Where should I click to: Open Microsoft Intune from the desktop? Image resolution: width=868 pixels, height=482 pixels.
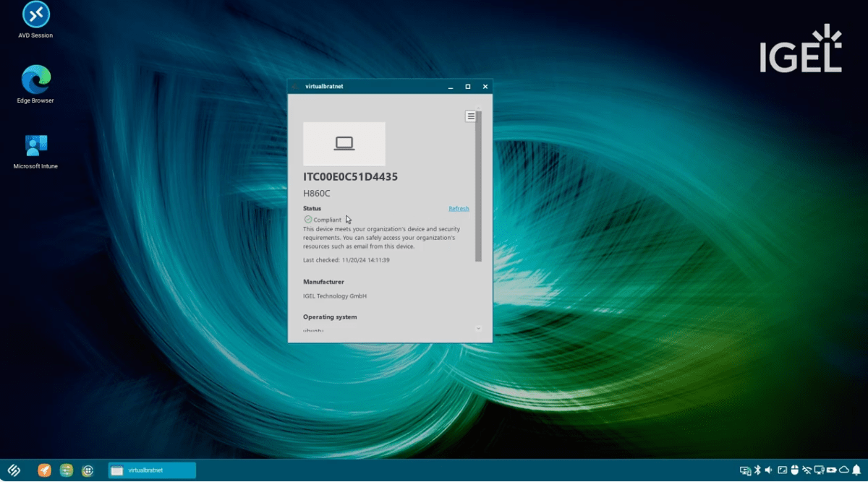pos(35,147)
